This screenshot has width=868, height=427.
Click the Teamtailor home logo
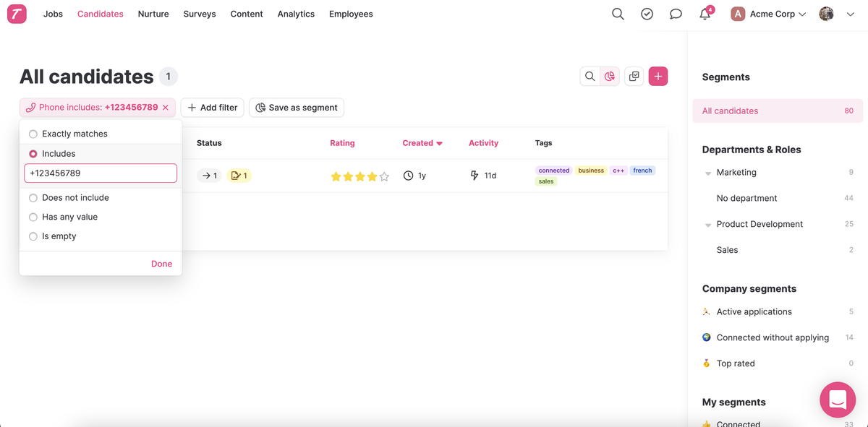pyautogui.click(x=17, y=14)
